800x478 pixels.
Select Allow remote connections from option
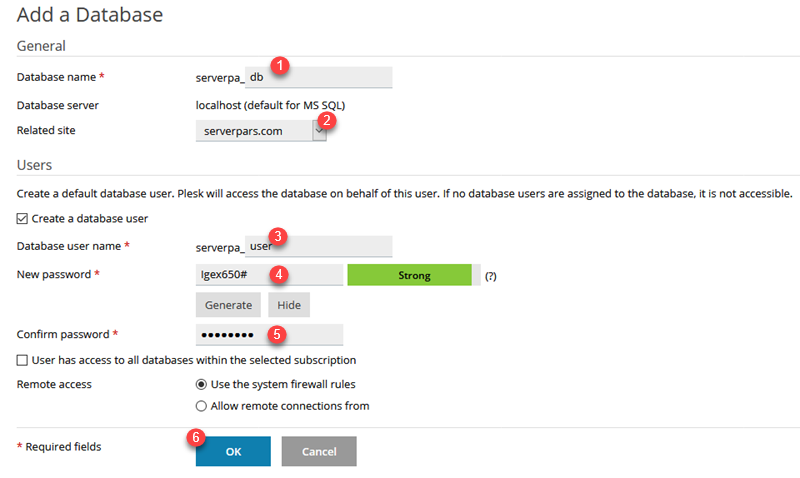click(202, 406)
